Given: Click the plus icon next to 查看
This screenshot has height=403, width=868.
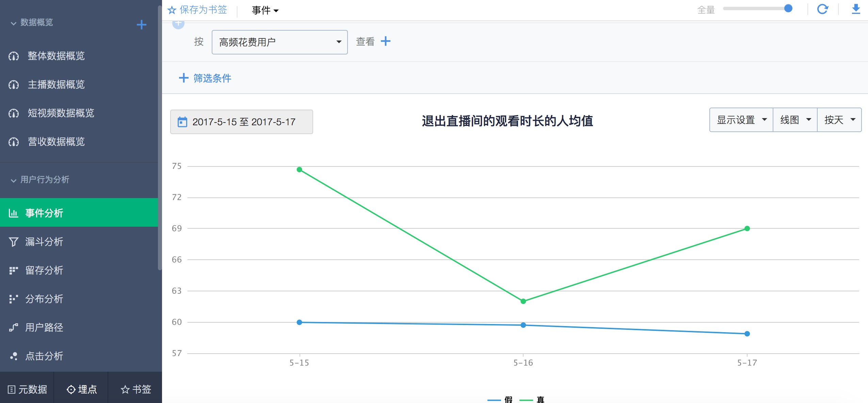Looking at the screenshot, I should click(386, 41).
